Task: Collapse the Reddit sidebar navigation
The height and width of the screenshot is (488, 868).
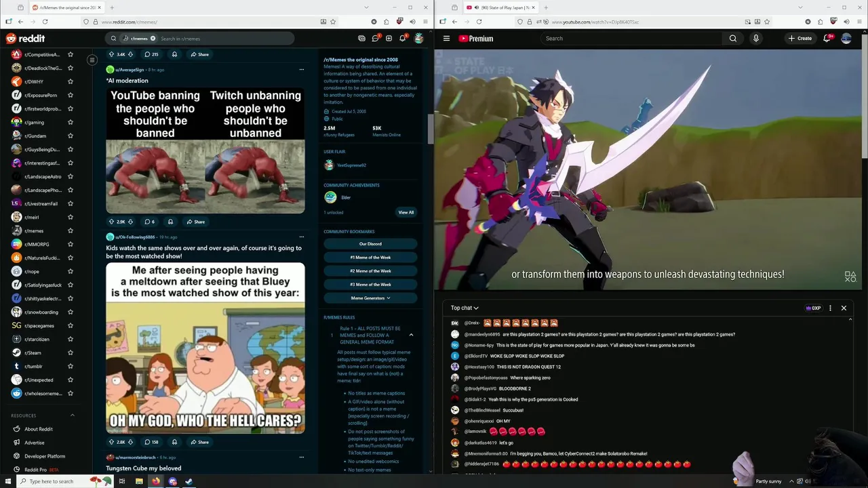Action: 92,60
